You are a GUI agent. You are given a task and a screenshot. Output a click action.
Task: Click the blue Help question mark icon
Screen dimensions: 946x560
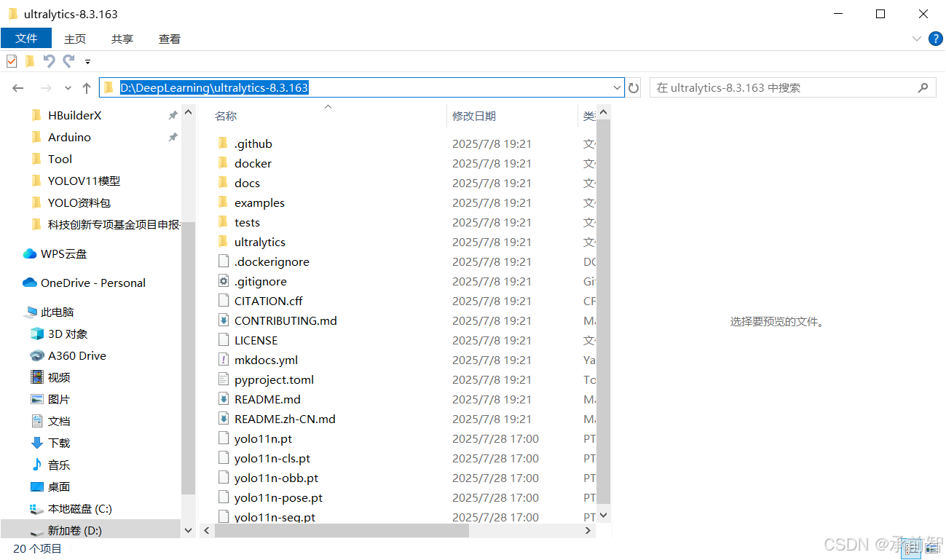(x=936, y=39)
